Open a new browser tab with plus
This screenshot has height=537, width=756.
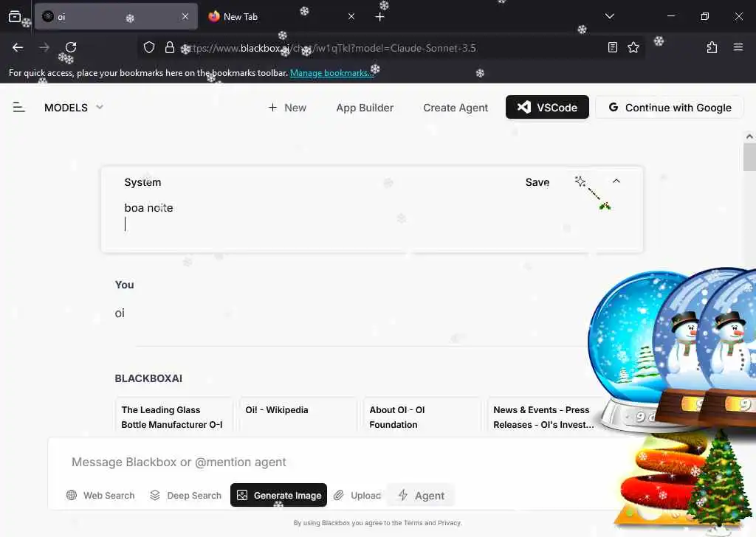click(x=379, y=17)
